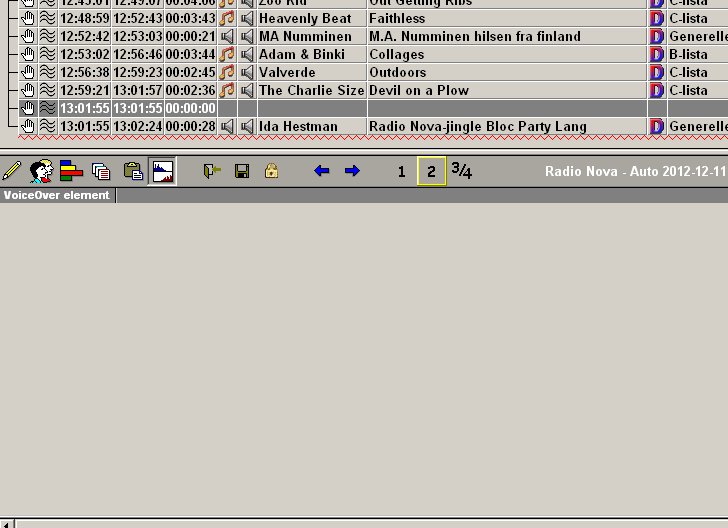
Task: Switch to page 1
Action: pos(402,172)
